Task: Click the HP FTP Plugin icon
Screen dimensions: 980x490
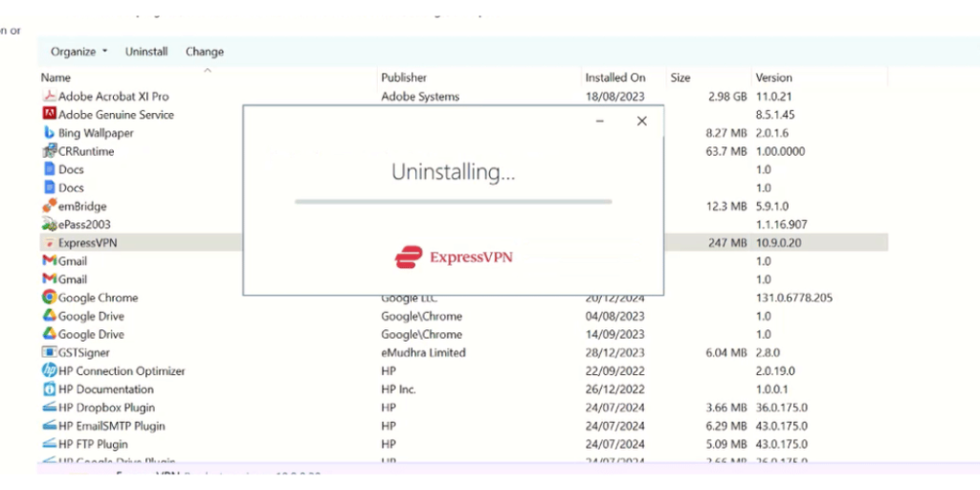Action: coord(50,444)
